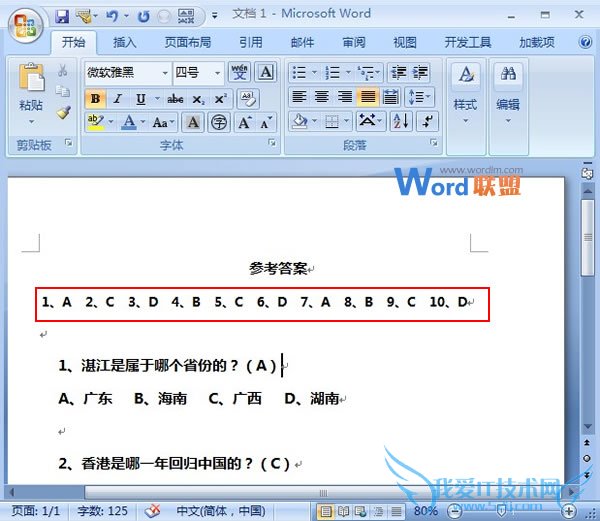The image size is (600, 521).
Task: Apply distributed alignment
Action: [x=390, y=96]
